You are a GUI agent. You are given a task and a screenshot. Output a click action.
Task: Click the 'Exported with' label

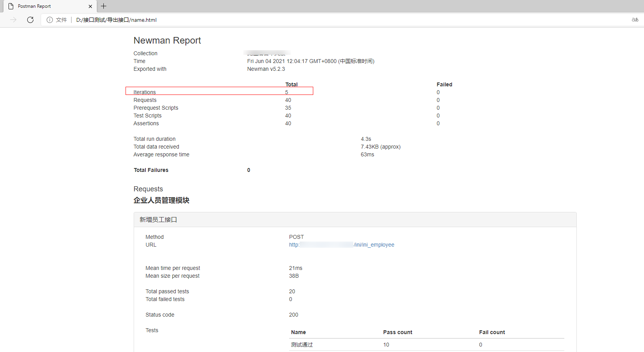coord(150,69)
